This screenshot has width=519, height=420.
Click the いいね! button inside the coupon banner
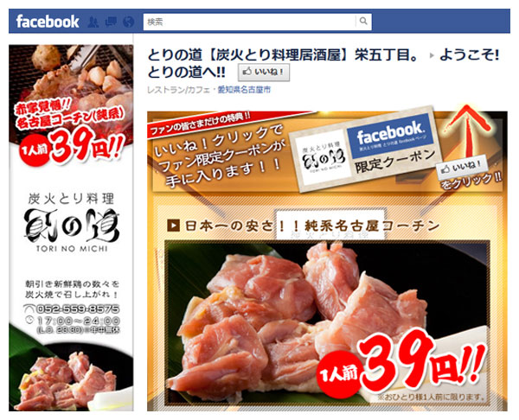(x=462, y=168)
